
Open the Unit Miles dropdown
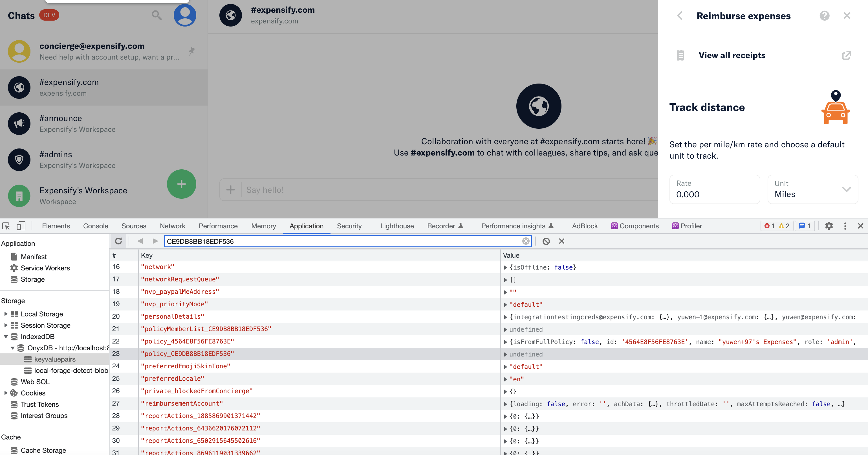[x=812, y=189]
